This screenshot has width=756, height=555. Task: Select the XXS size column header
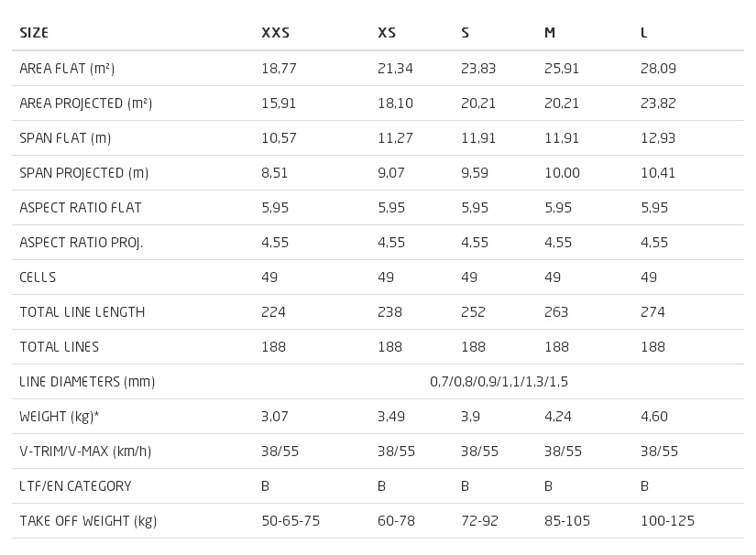click(275, 33)
